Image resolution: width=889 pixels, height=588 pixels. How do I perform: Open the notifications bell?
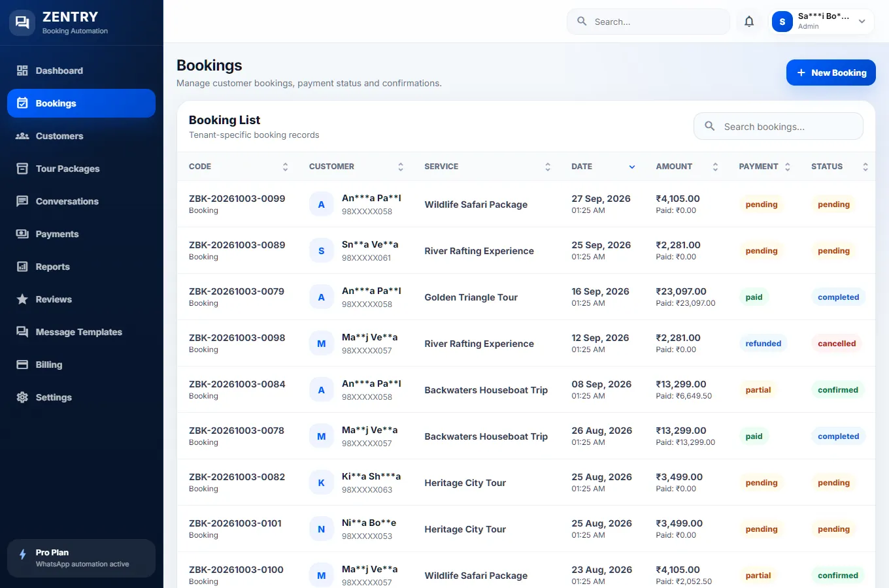749,22
